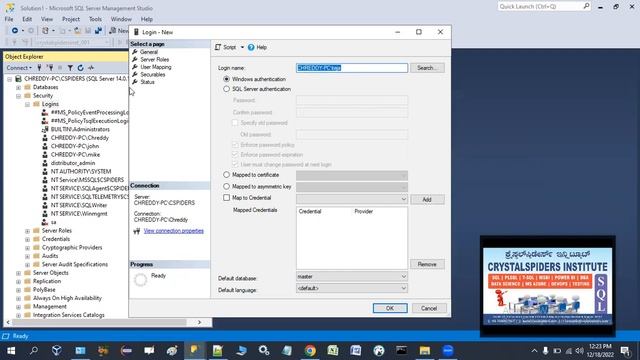Click the Script icon in Login dialog
640x360 pixels.
[x=218, y=47]
